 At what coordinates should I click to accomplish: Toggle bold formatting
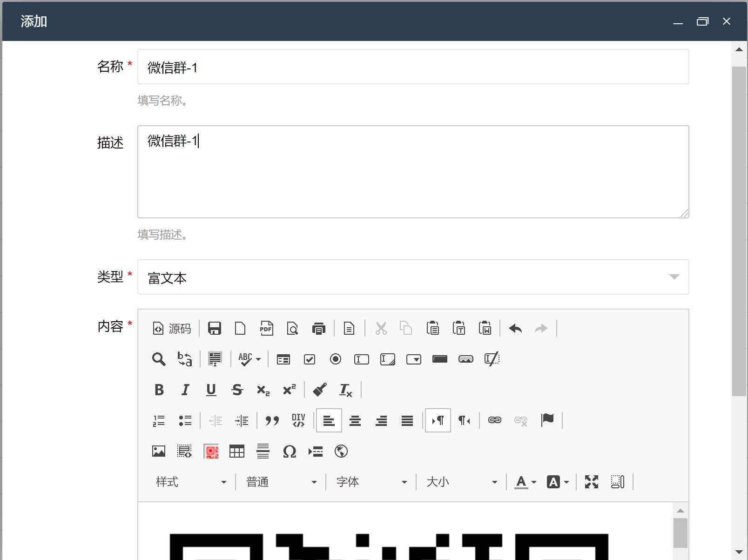point(159,390)
